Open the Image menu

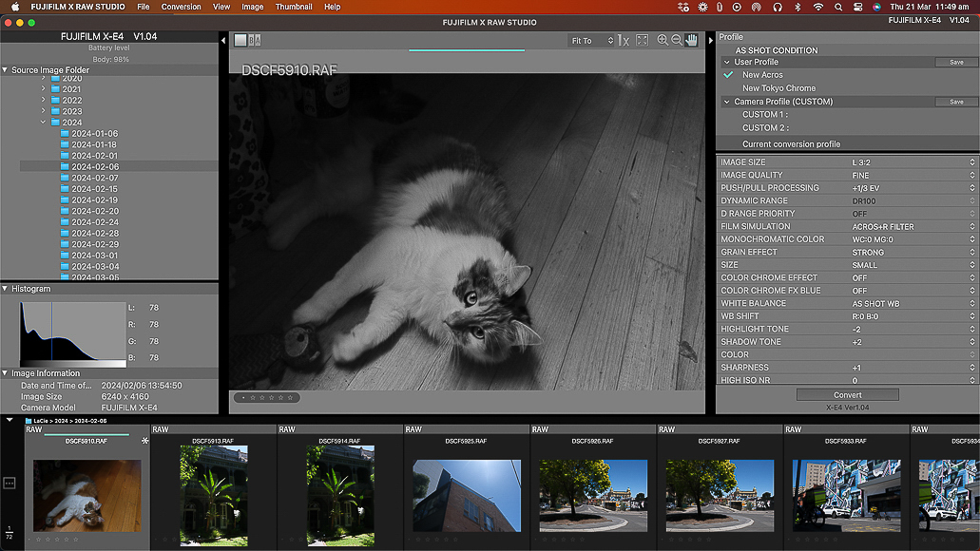(253, 7)
